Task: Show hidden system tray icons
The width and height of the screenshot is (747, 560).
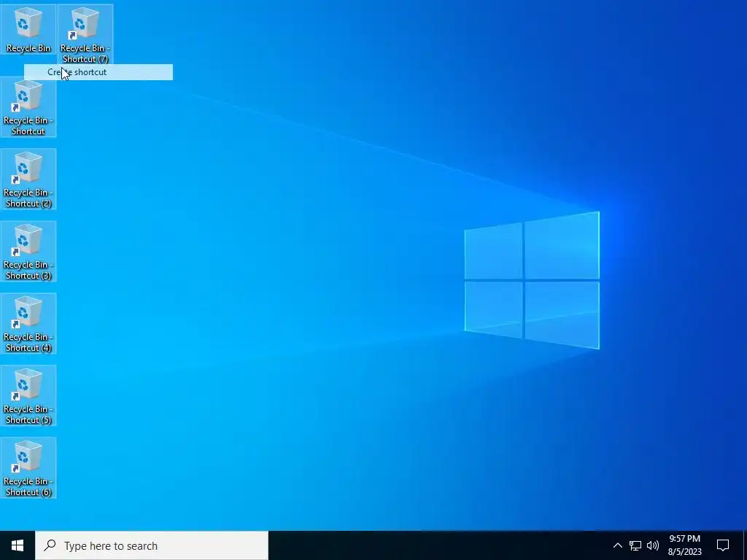Action: coord(617,545)
